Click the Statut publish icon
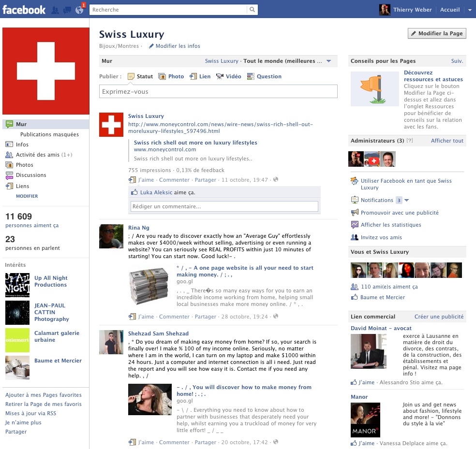The width and height of the screenshot is (476, 449). click(x=131, y=76)
